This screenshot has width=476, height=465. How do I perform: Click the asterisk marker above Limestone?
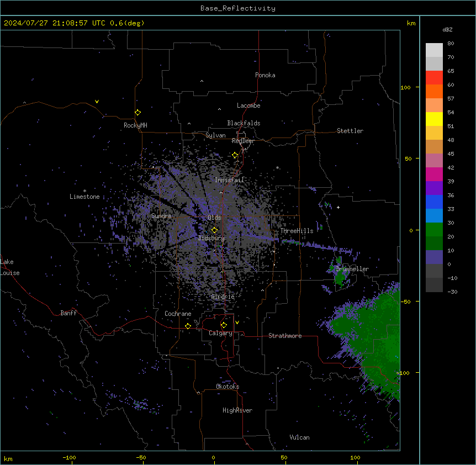(x=84, y=191)
